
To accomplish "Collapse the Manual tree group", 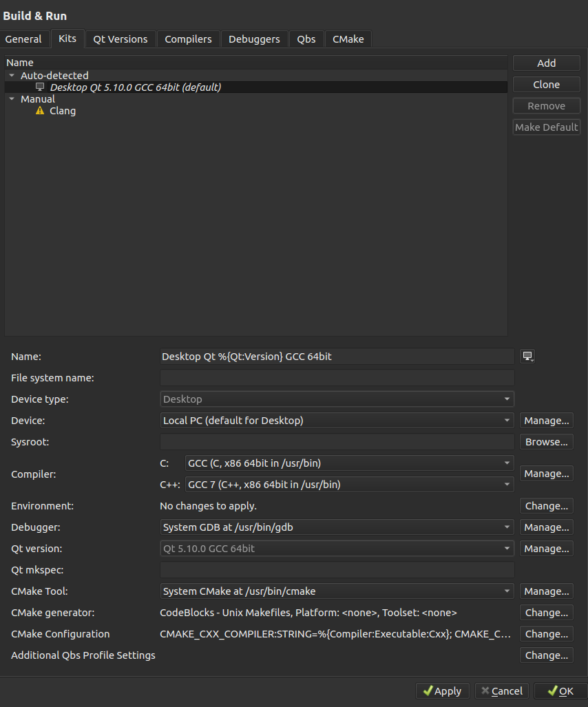I will point(12,99).
